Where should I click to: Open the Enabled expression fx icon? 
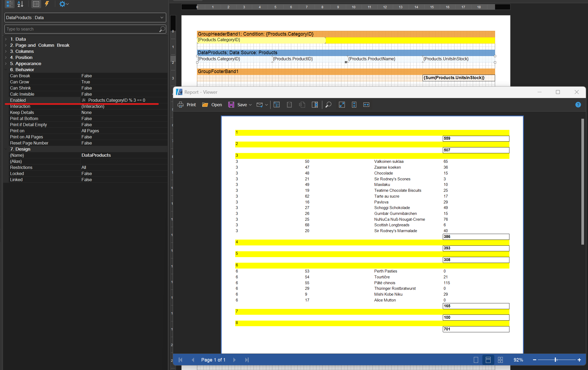(84, 100)
